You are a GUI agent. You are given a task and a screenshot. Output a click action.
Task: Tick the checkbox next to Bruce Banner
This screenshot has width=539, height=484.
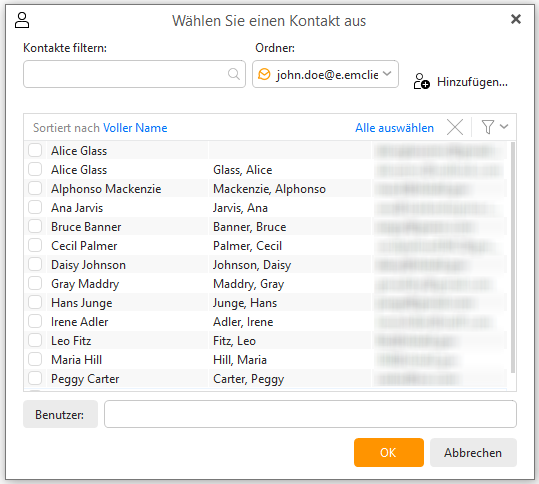(35, 227)
